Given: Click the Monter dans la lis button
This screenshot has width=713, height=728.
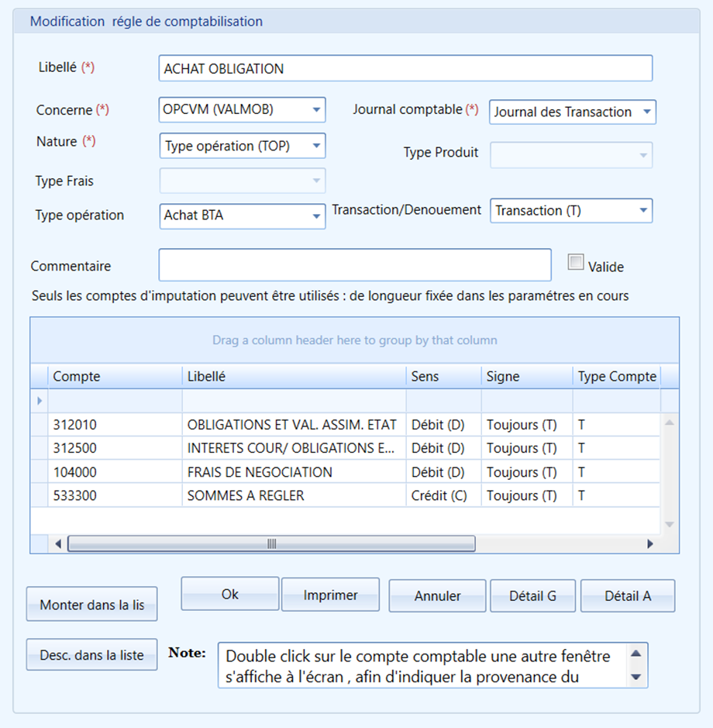Looking at the screenshot, I should [x=92, y=604].
